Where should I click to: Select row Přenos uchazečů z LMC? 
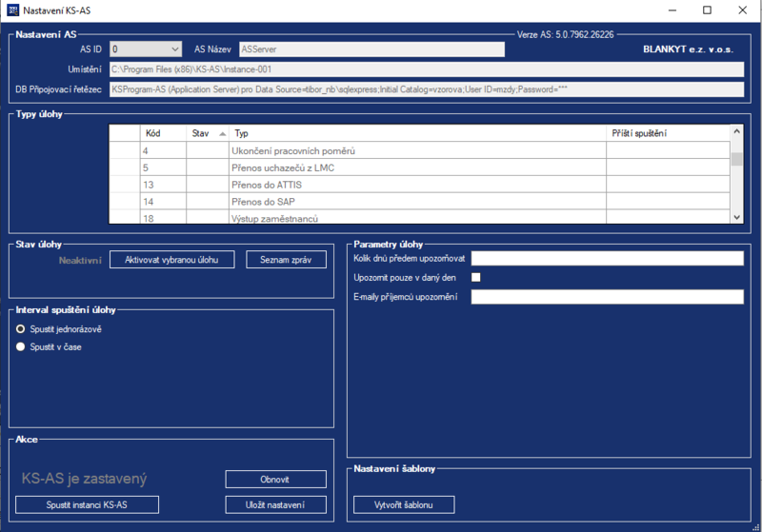pyautogui.click(x=419, y=167)
